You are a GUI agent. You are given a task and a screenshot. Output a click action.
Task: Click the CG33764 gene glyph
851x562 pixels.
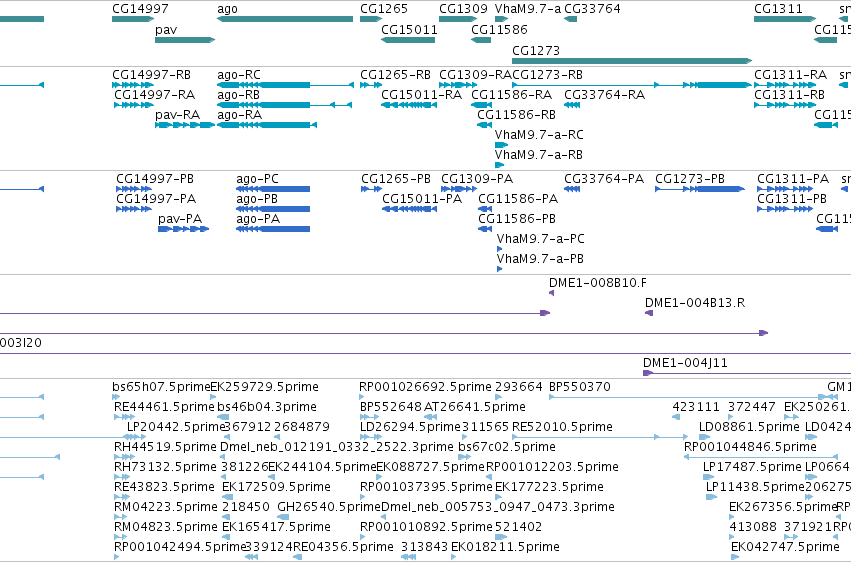tap(570, 19)
